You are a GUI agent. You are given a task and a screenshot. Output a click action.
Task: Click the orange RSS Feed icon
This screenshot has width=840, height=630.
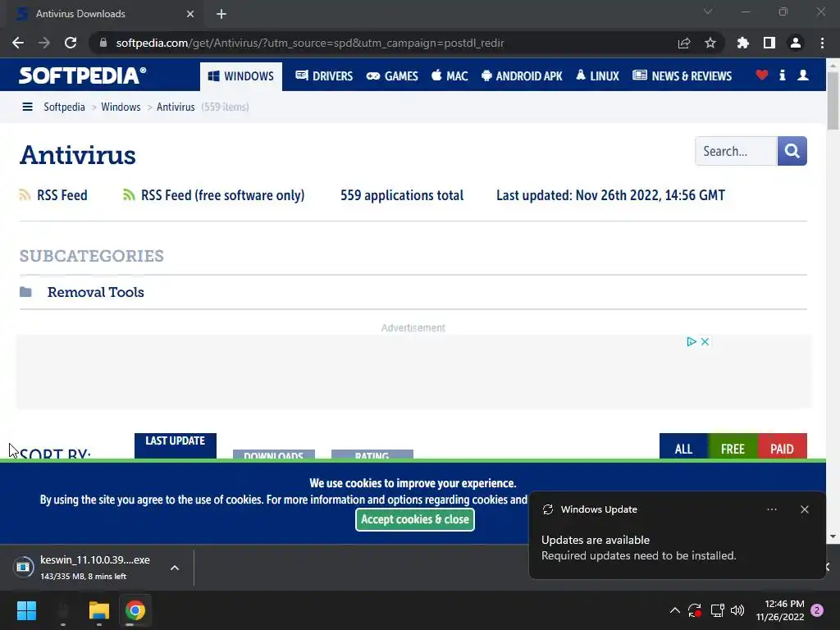(25, 195)
